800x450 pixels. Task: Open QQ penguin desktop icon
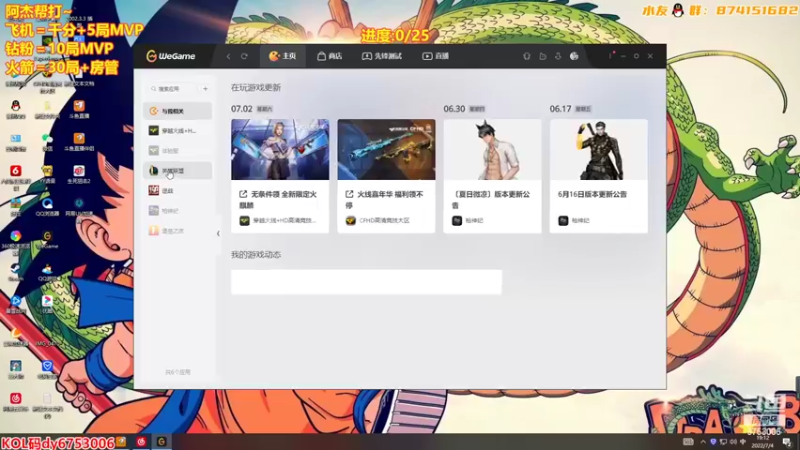pyautogui.click(x=15, y=106)
